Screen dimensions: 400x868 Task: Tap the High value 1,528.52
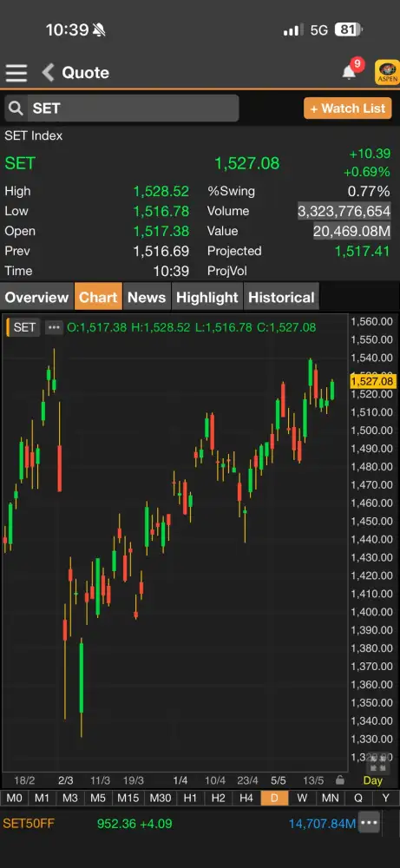(x=161, y=192)
